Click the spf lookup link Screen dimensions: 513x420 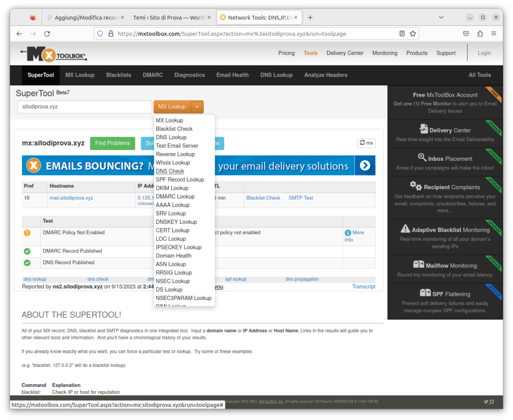click(235, 279)
